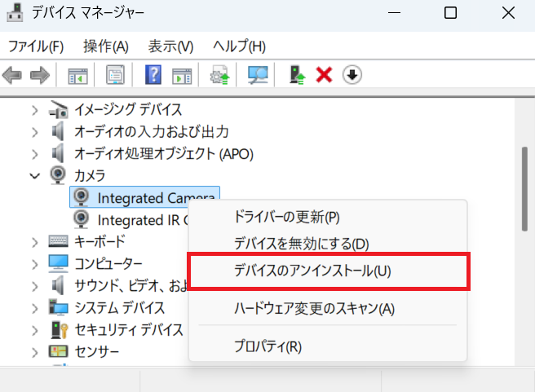Open the Properties toolbar icon

click(115, 75)
